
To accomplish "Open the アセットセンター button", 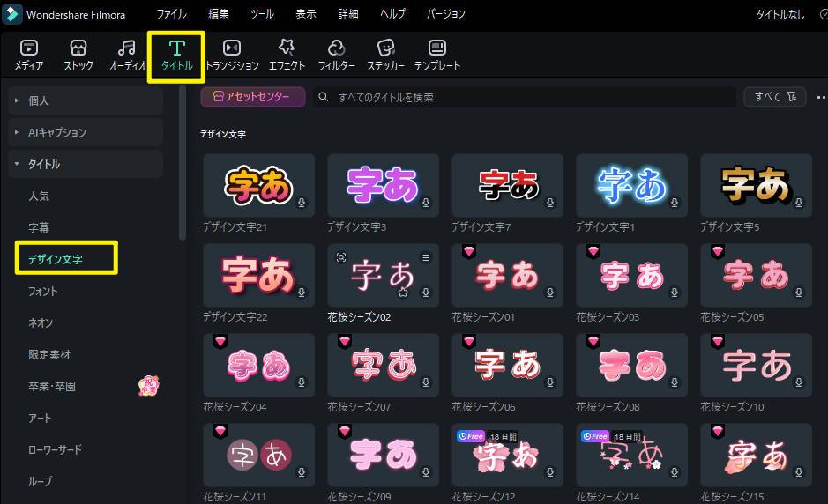I will 253,97.
